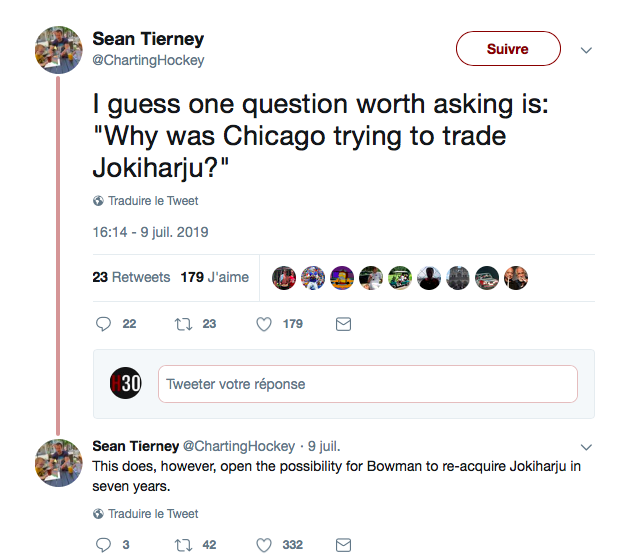Retweet the follow-up tweet with 42 retweets
Viewport: 619px width, 557px height.
pyautogui.click(x=182, y=545)
